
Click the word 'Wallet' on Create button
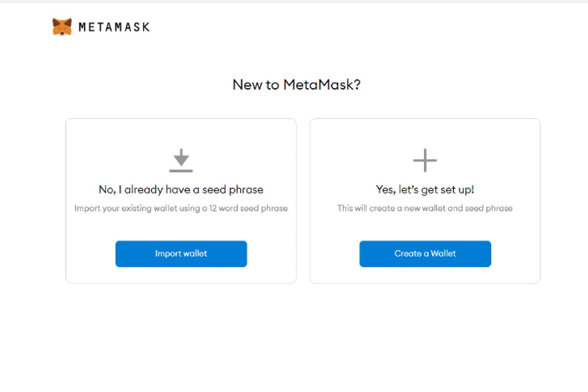pyautogui.click(x=443, y=253)
